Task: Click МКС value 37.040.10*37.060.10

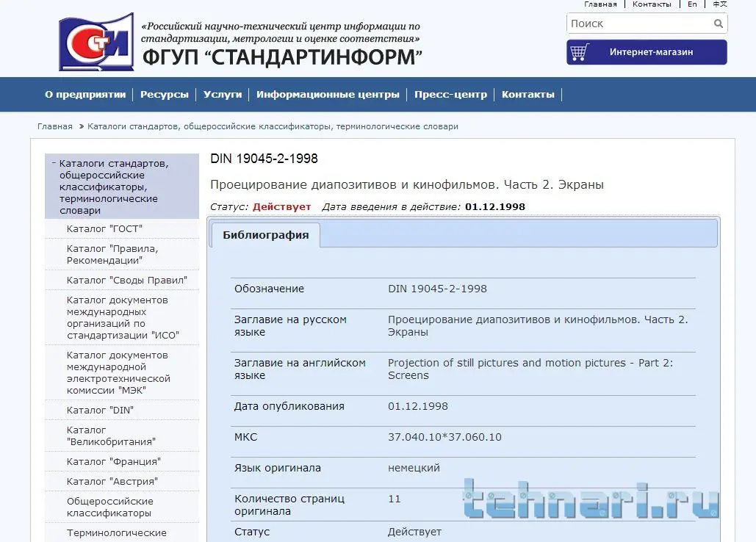Action: click(444, 437)
